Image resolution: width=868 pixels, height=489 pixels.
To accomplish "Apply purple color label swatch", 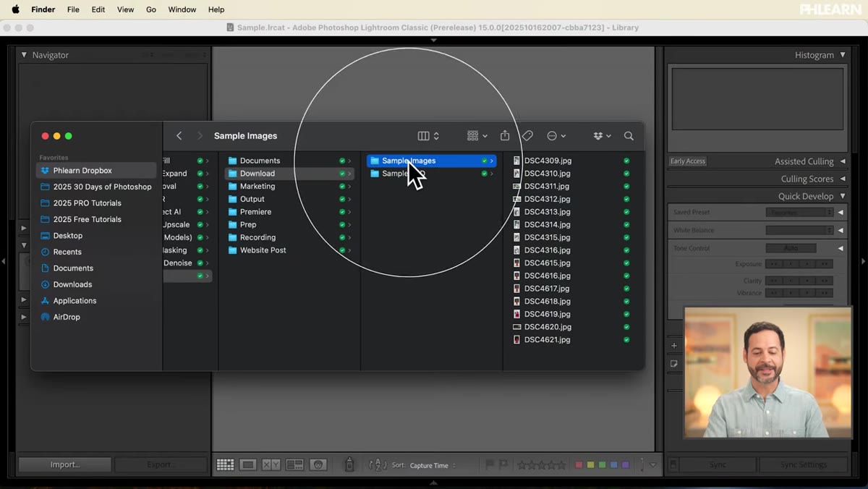I will pyautogui.click(x=625, y=464).
